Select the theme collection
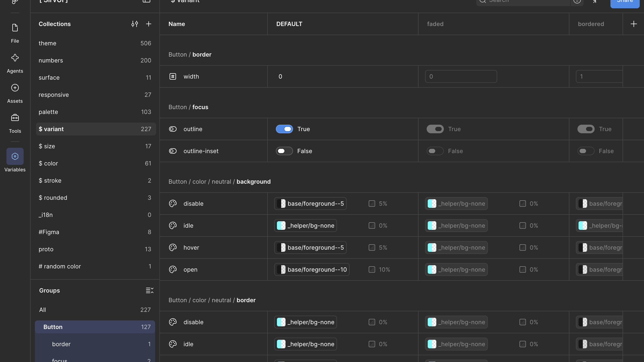This screenshot has height=362, width=644. tap(96, 43)
